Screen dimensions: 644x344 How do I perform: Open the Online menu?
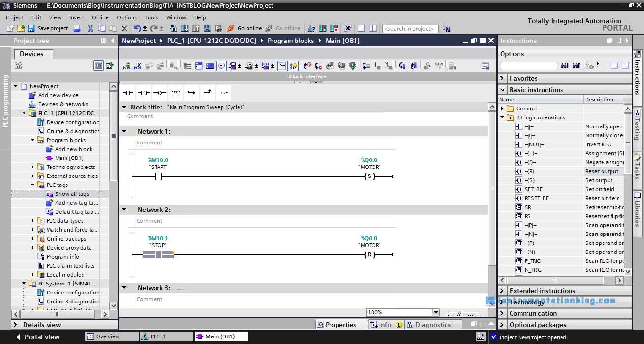(100, 17)
